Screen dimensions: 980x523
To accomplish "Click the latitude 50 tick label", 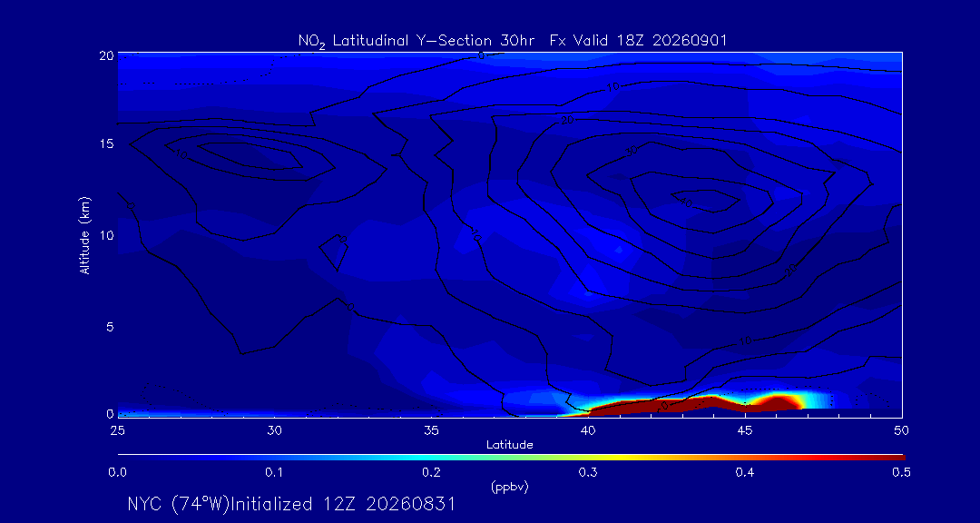I will [x=901, y=430].
